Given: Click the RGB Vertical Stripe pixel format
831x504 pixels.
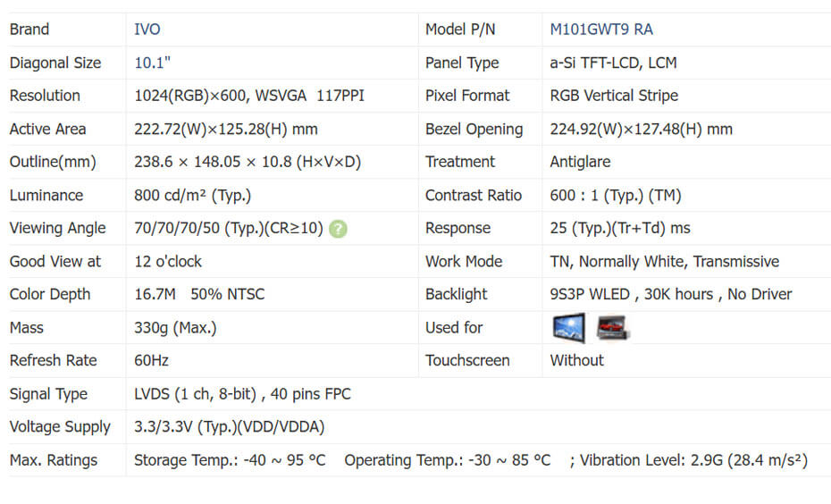Looking at the screenshot, I should pos(614,96).
